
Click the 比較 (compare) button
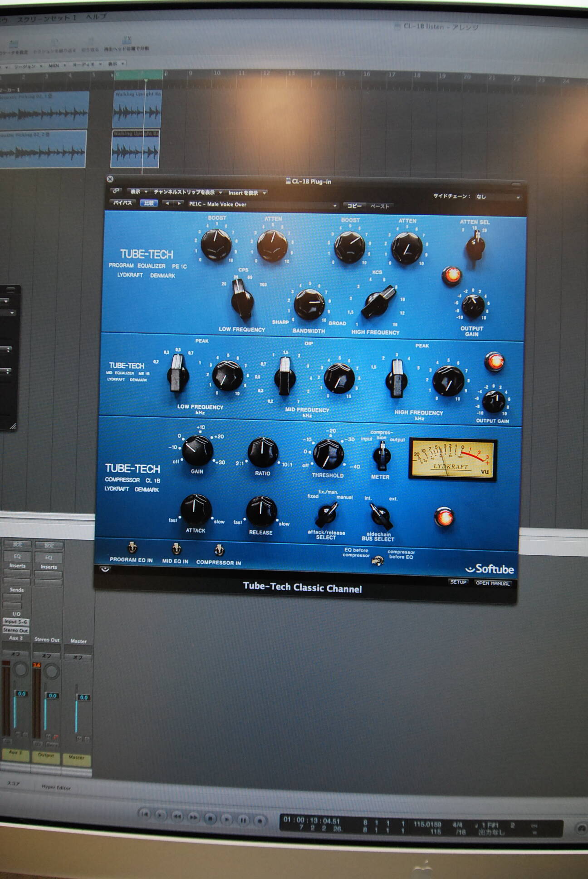149,203
